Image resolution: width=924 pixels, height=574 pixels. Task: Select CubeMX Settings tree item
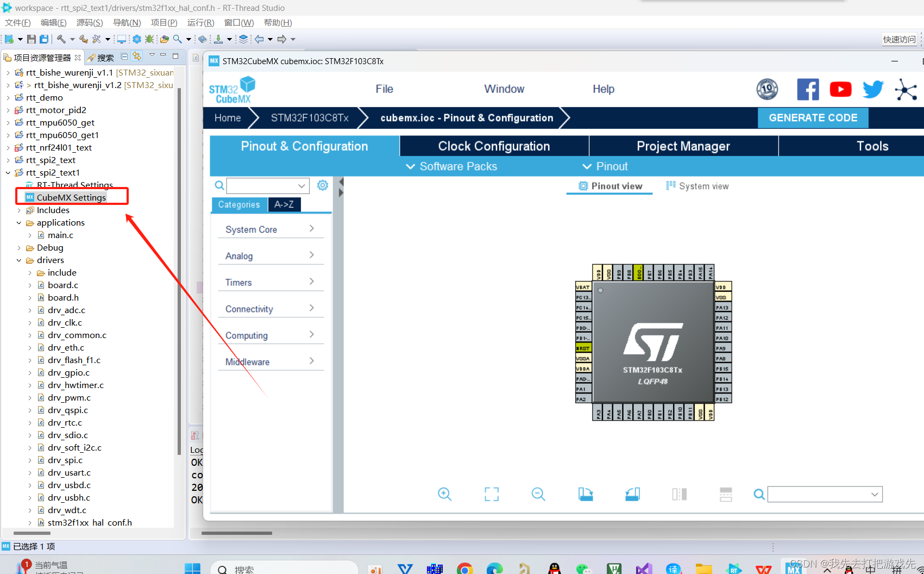click(71, 197)
